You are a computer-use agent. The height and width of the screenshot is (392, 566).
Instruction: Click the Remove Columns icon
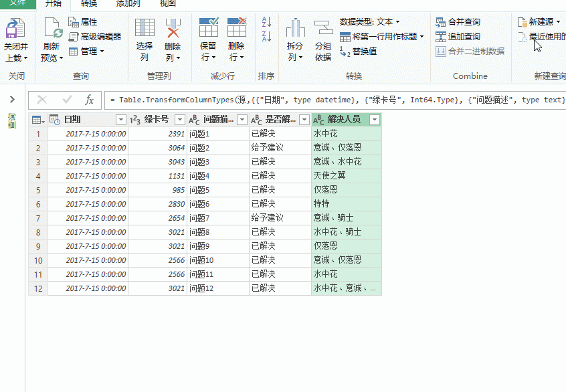173,28
